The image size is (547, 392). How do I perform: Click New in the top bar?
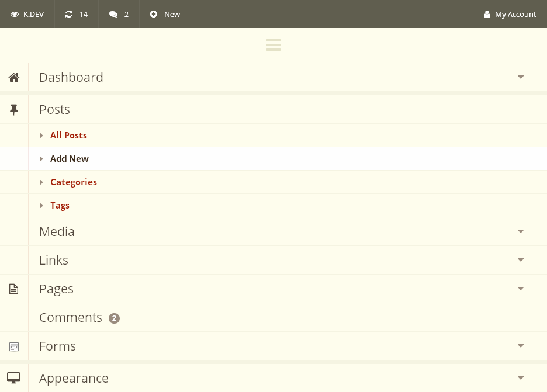172,14
